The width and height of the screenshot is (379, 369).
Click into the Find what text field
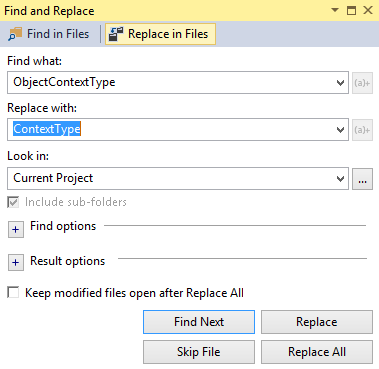coord(170,82)
